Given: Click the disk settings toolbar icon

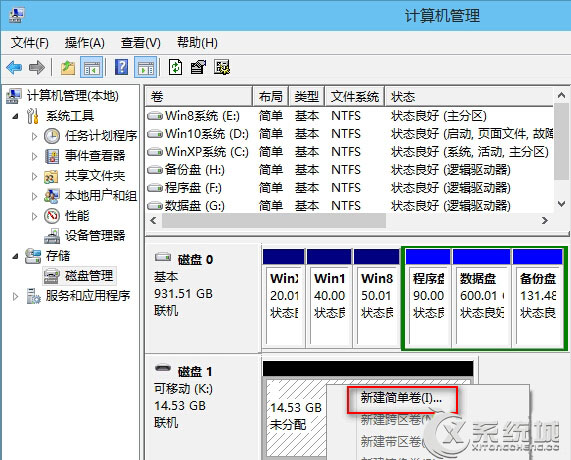Looking at the screenshot, I should point(222,67).
